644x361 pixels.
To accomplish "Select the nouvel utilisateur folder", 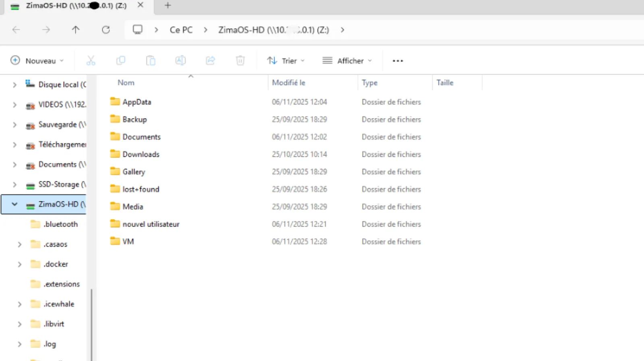I will 151,224.
